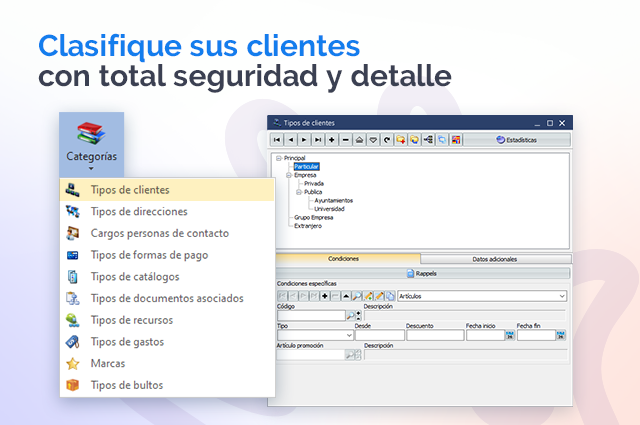Open the Artículos combo box
The image size is (640, 425).
(561, 296)
